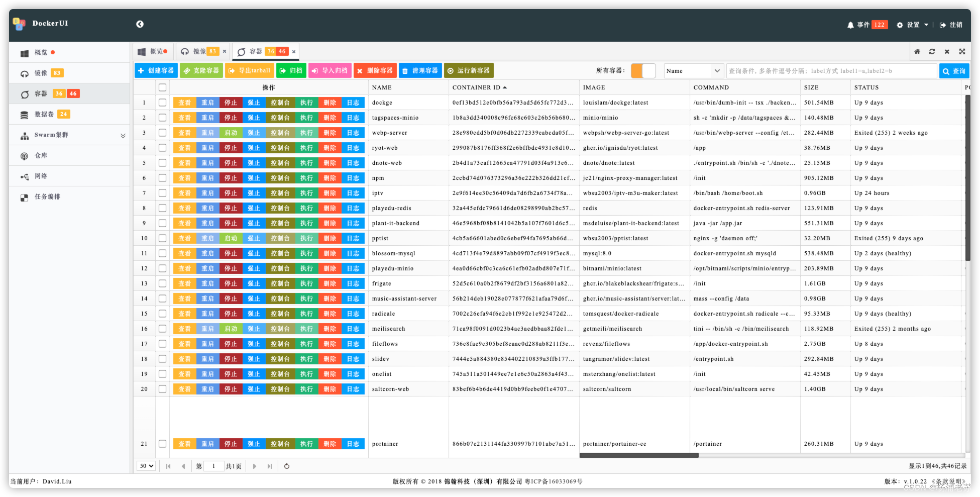Screen dimensions: 980x497
Task: Switch to the 概览 tab
Action: pyautogui.click(x=154, y=51)
